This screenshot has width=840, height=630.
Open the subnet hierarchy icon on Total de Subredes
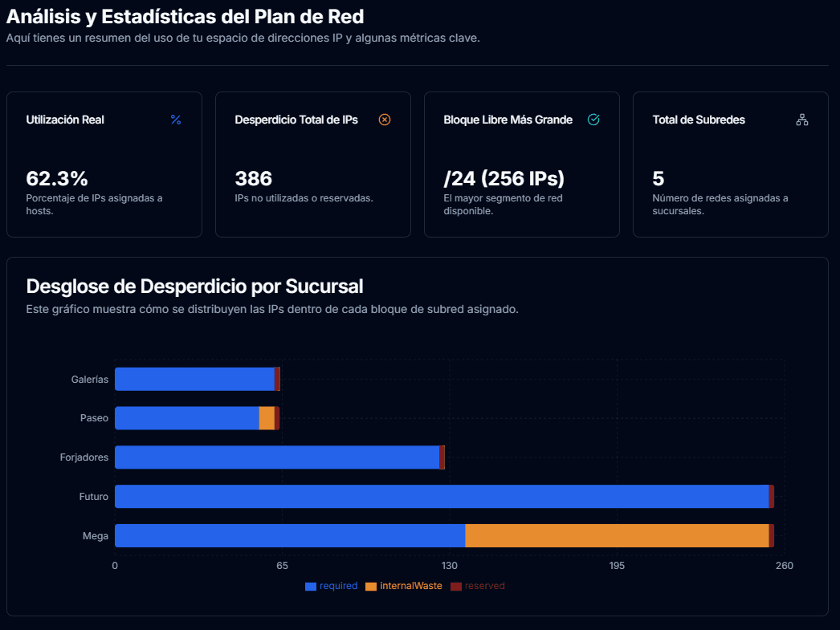click(x=801, y=119)
